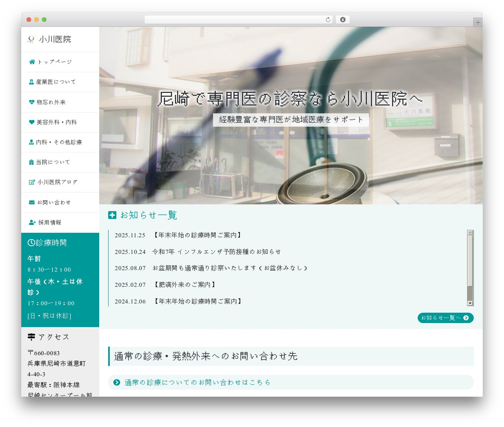The image size is (504, 427).
Task: Click the signpost icon next to アクセス
Action: [31, 337]
